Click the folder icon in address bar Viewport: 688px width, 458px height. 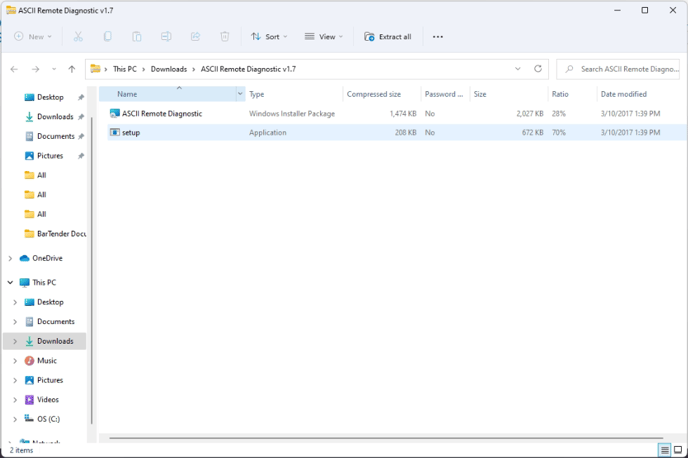pos(95,69)
